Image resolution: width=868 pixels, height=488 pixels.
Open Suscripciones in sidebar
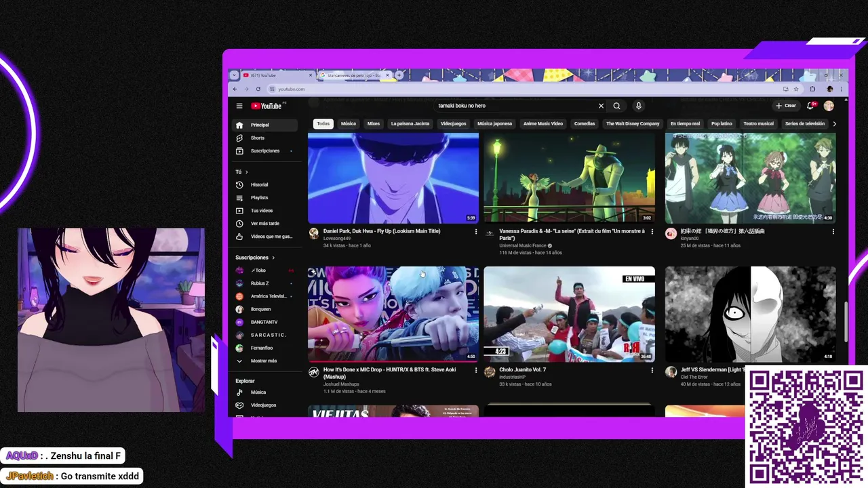[264, 150]
